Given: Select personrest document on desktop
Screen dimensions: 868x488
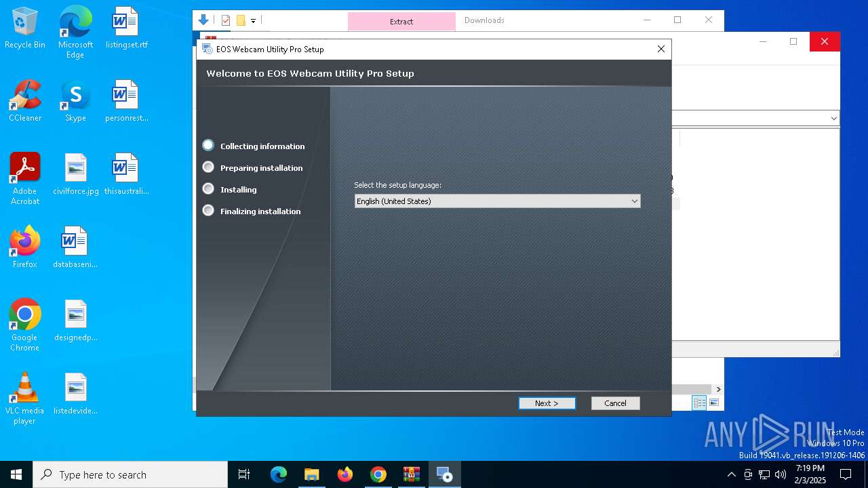Looking at the screenshot, I should [x=126, y=102].
